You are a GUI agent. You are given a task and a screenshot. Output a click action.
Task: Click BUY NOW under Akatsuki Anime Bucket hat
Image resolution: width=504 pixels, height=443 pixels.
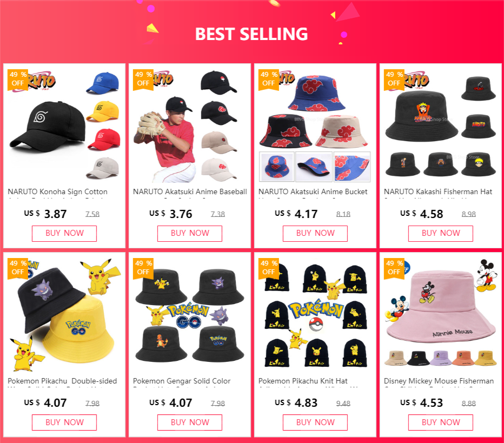315,233
